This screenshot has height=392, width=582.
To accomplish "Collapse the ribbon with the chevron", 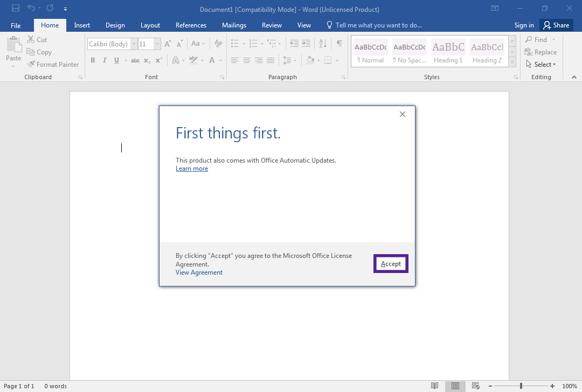I will tap(574, 77).
